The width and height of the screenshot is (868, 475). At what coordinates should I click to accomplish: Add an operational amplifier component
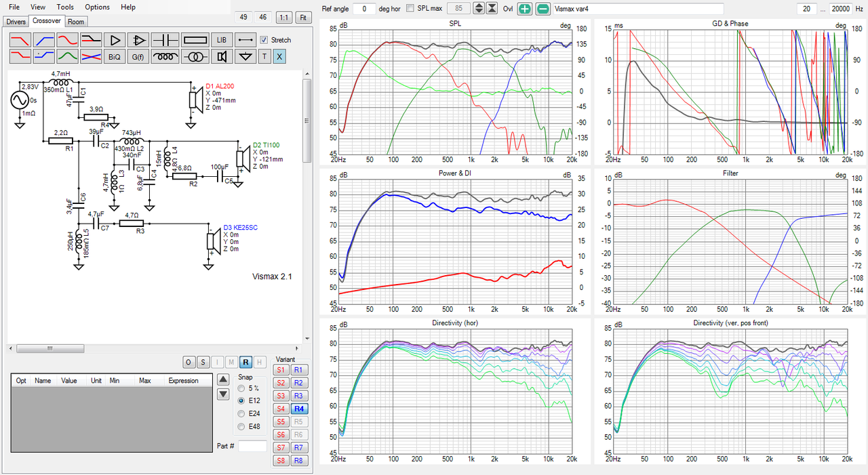(138, 39)
